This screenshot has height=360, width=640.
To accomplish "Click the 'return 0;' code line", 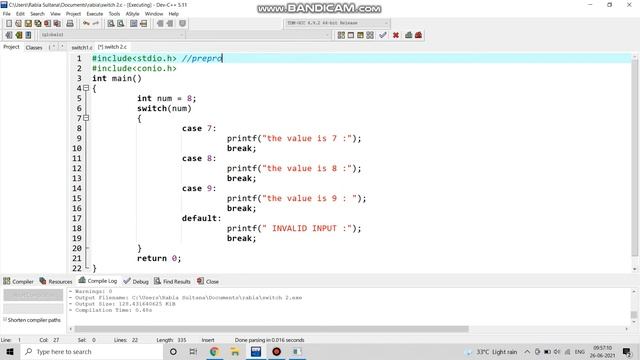I will tap(159, 258).
